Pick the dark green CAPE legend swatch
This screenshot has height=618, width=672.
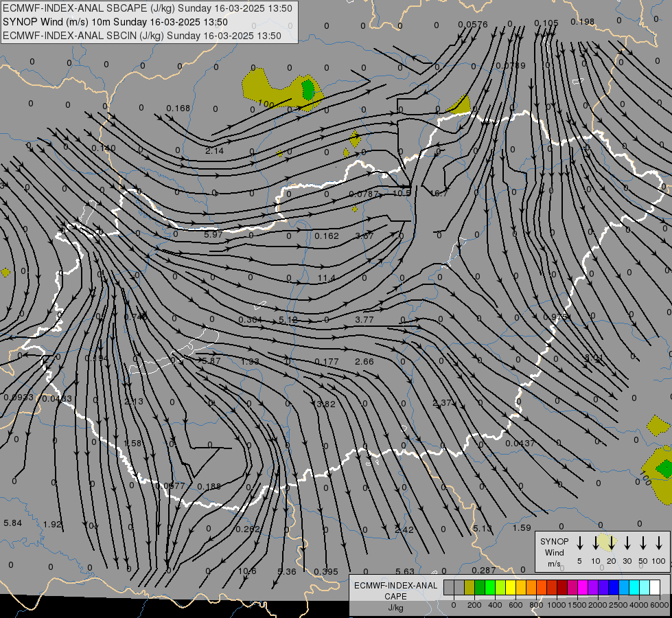click(x=480, y=587)
